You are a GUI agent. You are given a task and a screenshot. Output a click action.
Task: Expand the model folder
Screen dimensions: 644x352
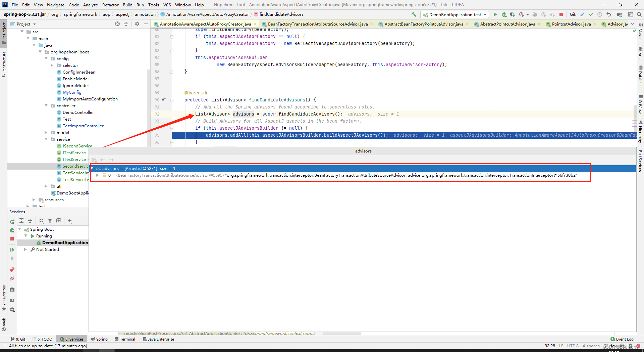pyautogui.click(x=46, y=132)
